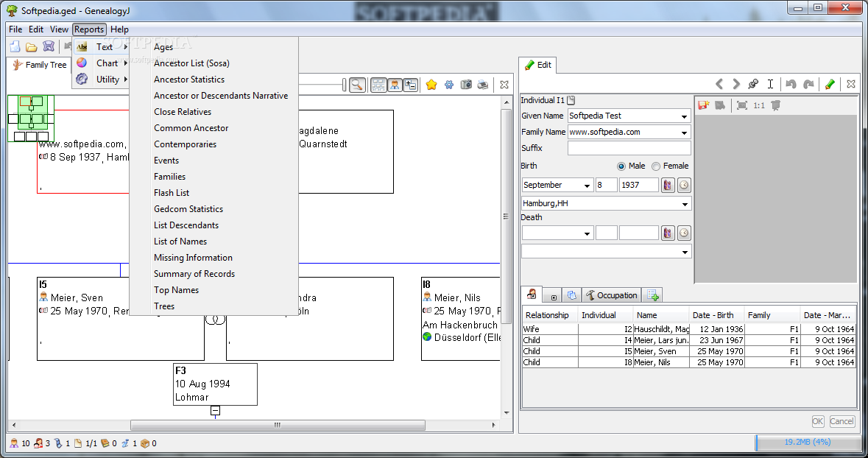
Task: Click the add media icon with star
Action: click(x=704, y=105)
